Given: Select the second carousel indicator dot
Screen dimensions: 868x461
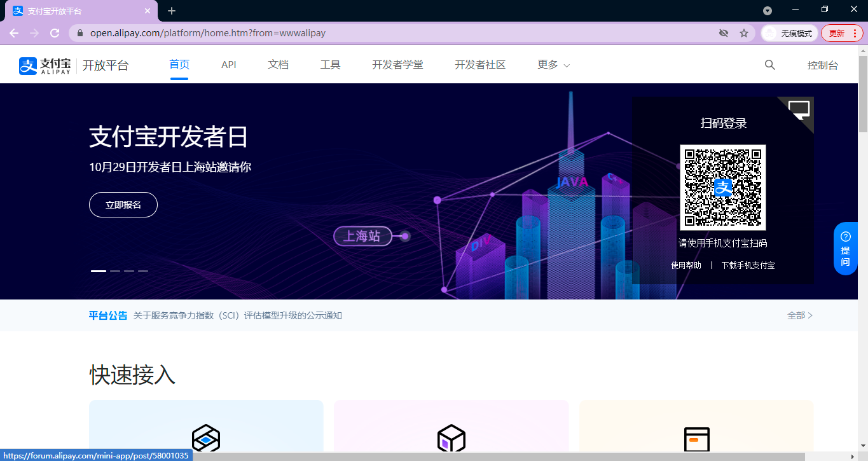Looking at the screenshot, I should (x=115, y=271).
